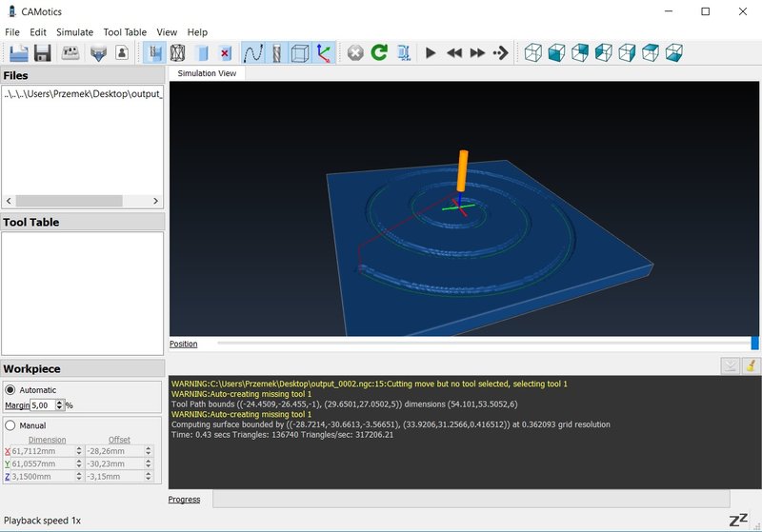Image resolution: width=762 pixels, height=532 pixels.
Task: Select the output file in Files list
Action: coord(83,93)
